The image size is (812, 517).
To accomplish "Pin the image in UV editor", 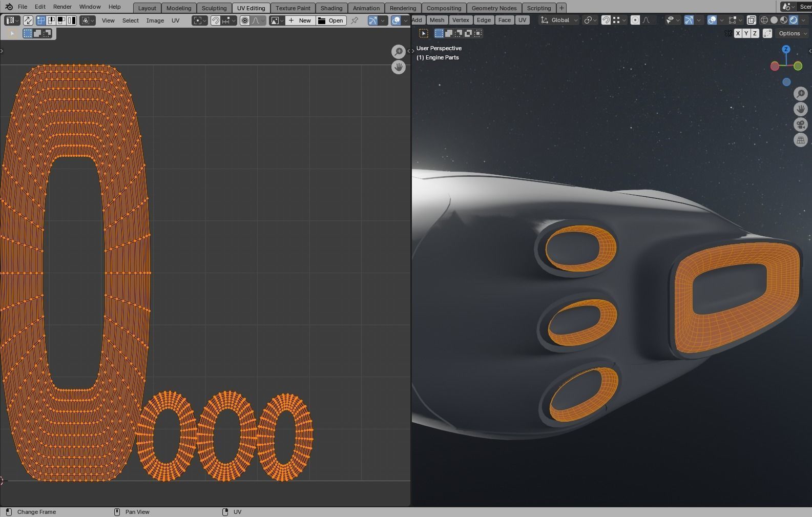I will (x=354, y=20).
